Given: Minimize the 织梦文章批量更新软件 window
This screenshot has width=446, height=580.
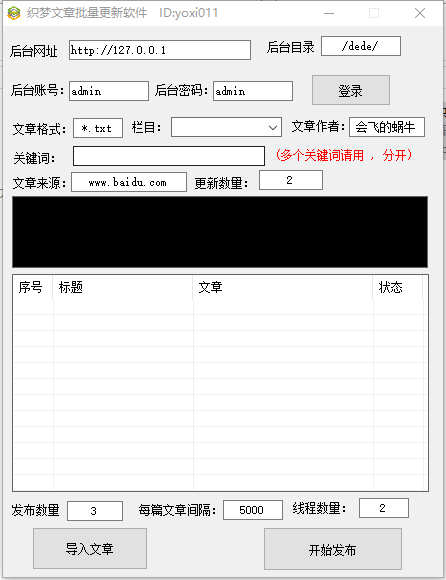Looking at the screenshot, I should click(x=329, y=13).
